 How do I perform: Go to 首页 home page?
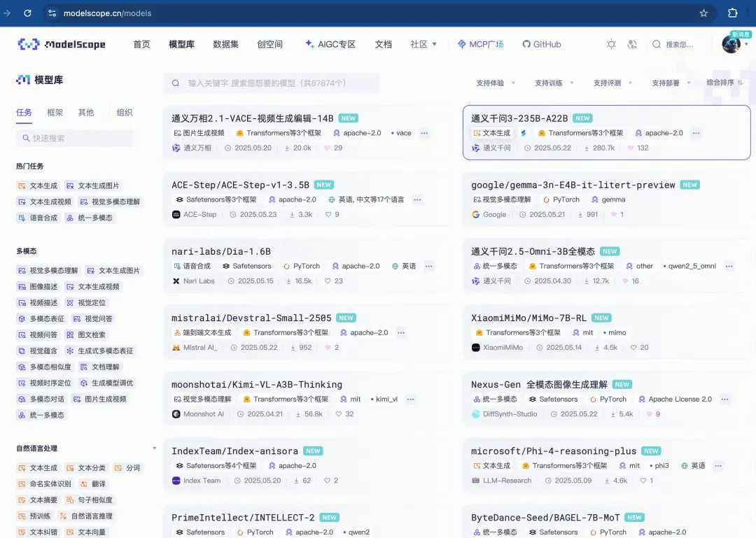tap(141, 44)
